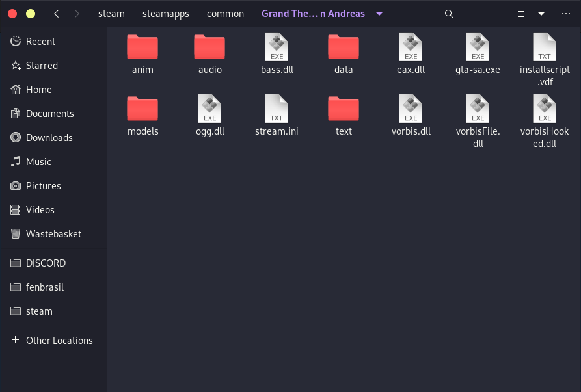This screenshot has width=581, height=392.
Task: Navigate to steam in the path bar
Action: [111, 14]
